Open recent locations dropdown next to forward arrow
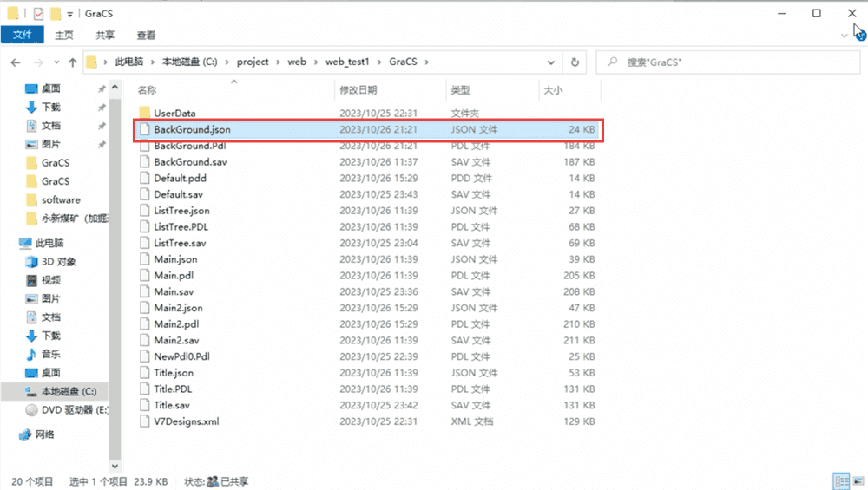This screenshot has width=868, height=490. (x=55, y=62)
